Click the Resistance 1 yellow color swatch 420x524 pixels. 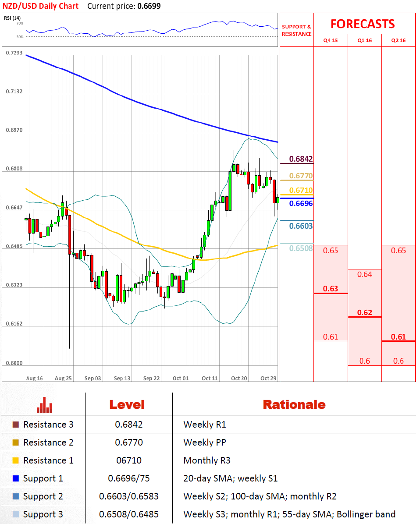click(16, 460)
